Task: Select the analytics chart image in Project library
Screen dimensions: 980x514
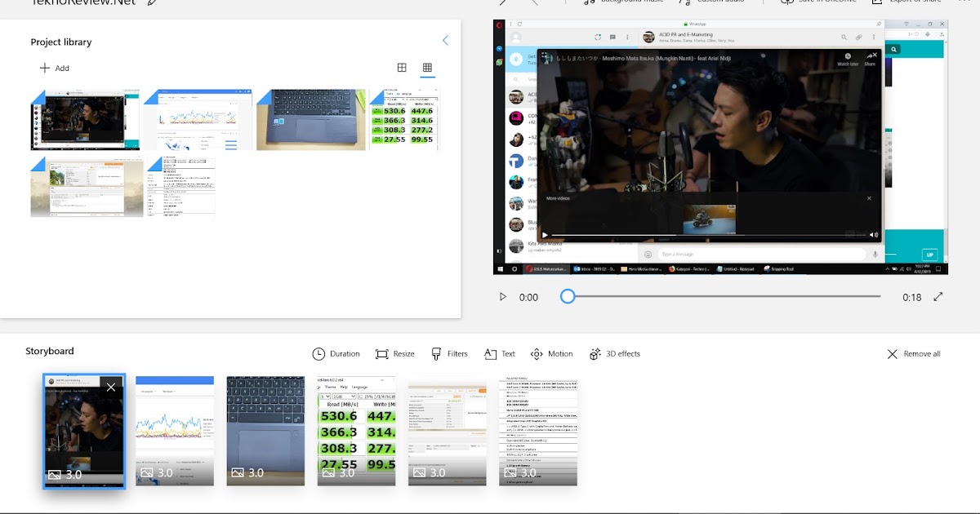Action: tap(198, 120)
